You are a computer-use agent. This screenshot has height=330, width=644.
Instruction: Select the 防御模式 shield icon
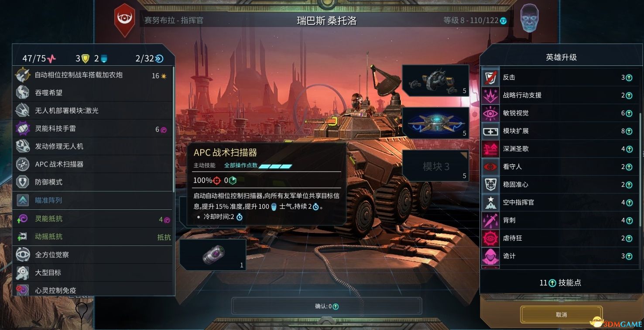[23, 182]
